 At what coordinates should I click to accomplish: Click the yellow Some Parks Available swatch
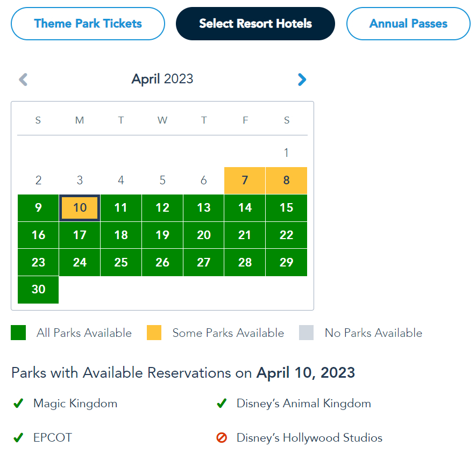154,333
